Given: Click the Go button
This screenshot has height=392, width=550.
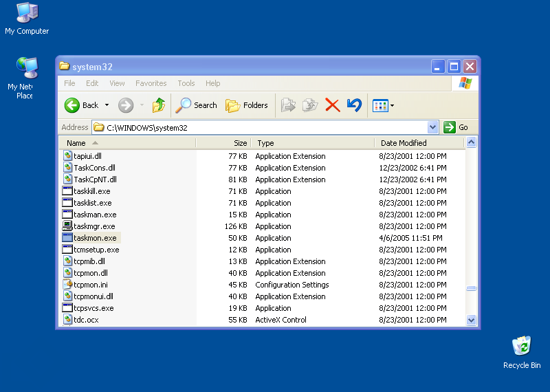Looking at the screenshot, I should tap(456, 127).
